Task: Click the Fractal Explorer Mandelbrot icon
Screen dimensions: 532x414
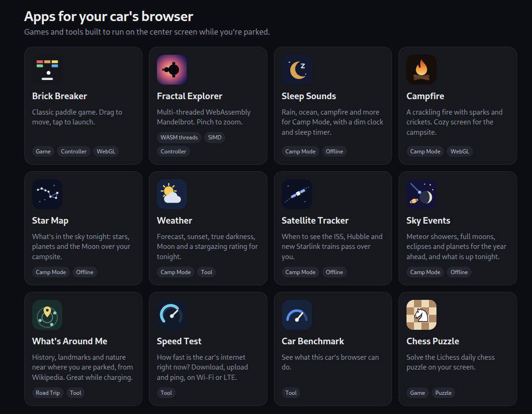Action: pyautogui.click(x=172, y=69)
